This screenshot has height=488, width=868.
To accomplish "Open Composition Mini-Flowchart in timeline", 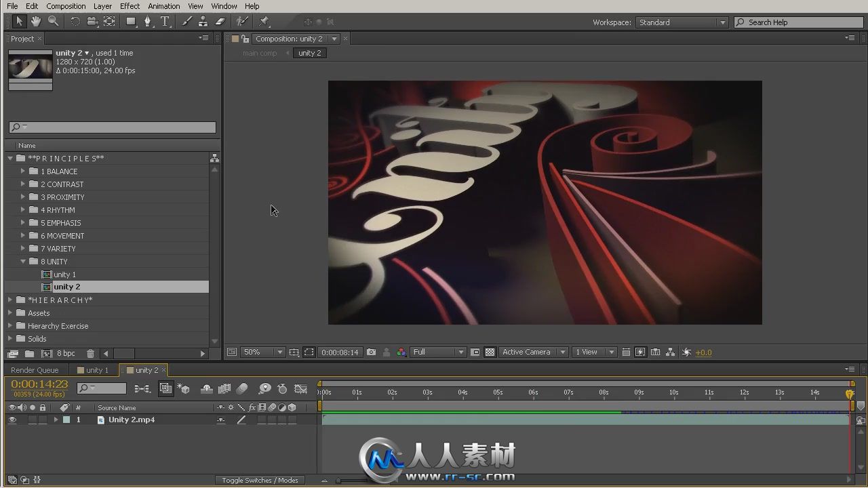I will point(142,388).
